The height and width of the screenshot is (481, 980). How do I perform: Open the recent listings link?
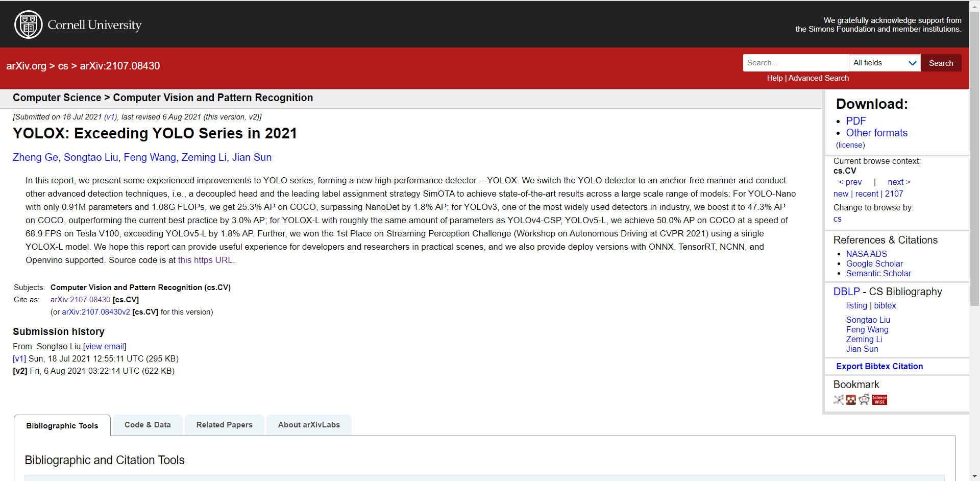867,194
